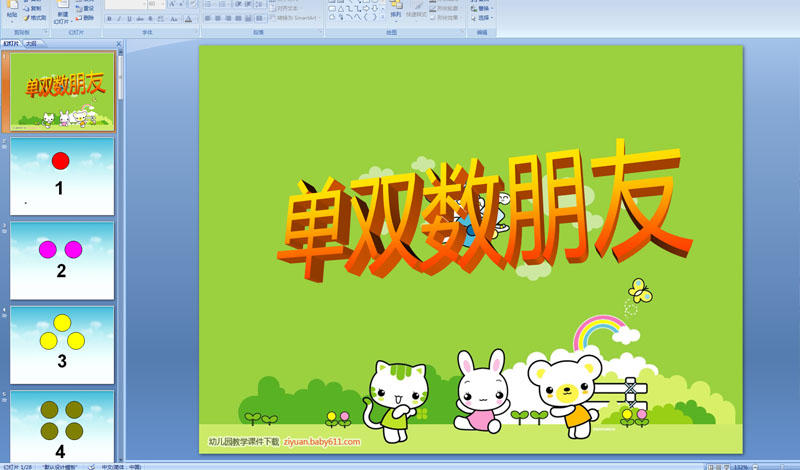Click the New Slide (新建幻灯片) icon
Screen dimensions: 800x470
click(x=61, y=14)
